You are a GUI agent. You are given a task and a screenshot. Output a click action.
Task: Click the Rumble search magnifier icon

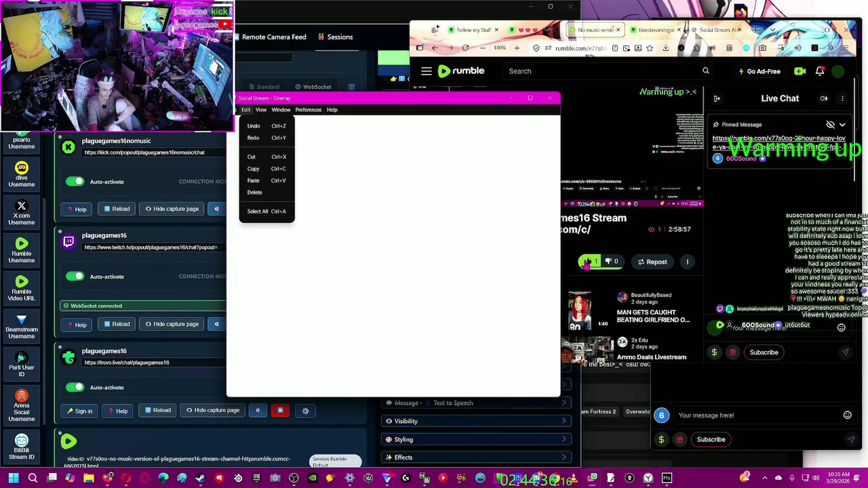coord(706,71)
